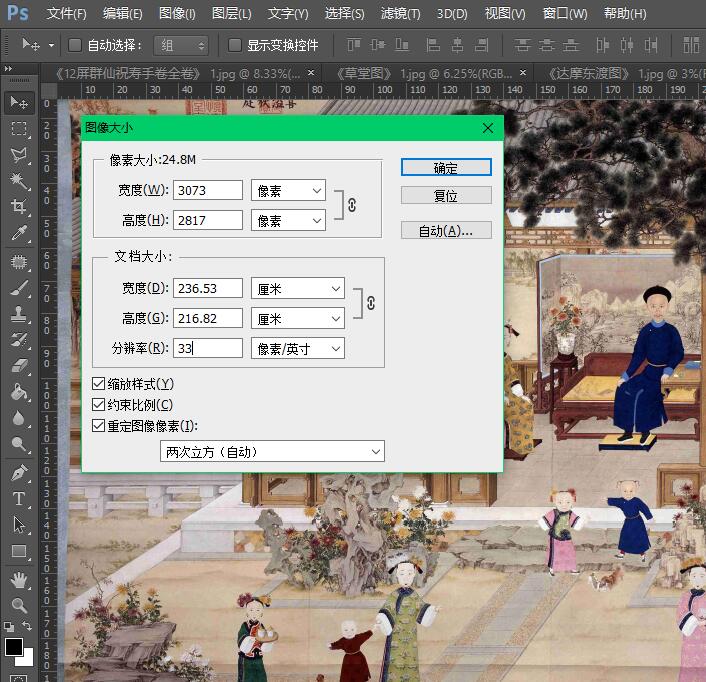Select the Eyedropper tool

tap(19, 233)
